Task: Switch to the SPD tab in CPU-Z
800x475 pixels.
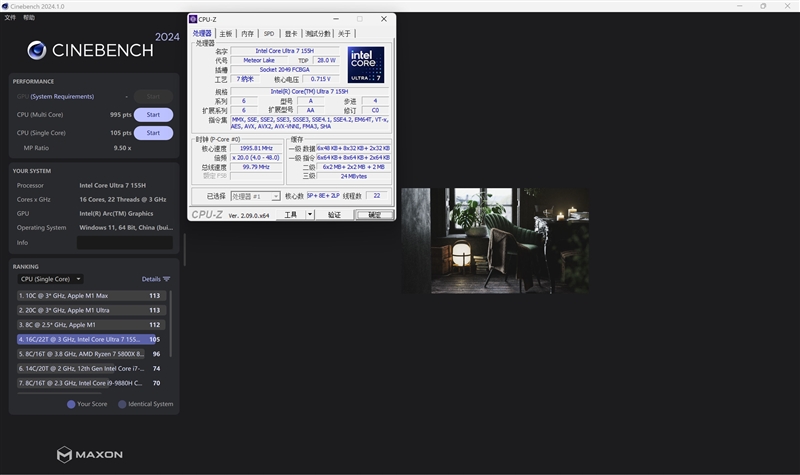Action: pos(269,34)
